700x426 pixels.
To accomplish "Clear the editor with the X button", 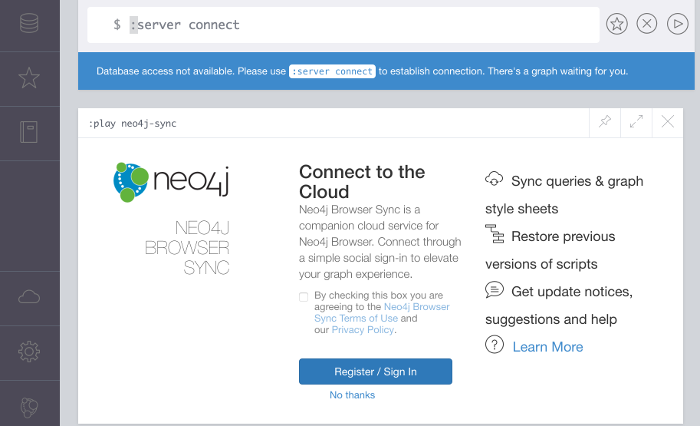I will (647, 24).
